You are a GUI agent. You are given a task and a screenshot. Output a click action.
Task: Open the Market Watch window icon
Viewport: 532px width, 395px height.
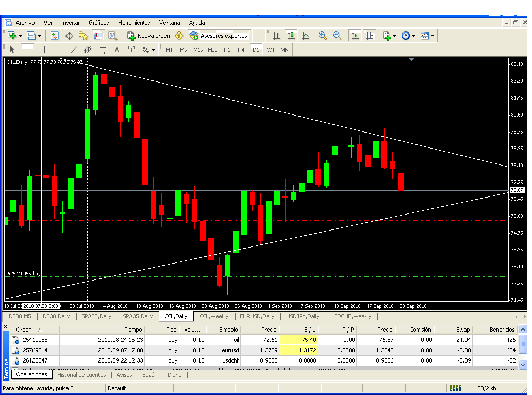point(55,36)
